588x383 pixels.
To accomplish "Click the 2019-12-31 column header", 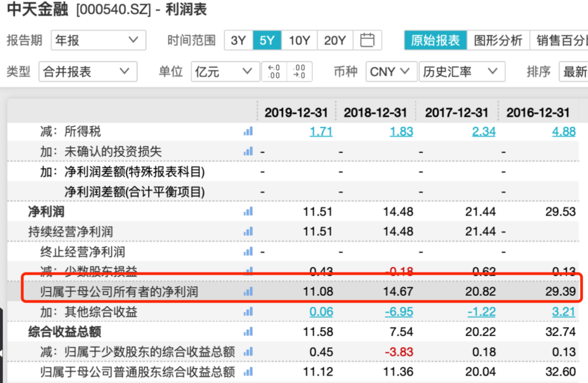I will click(296, 113).
